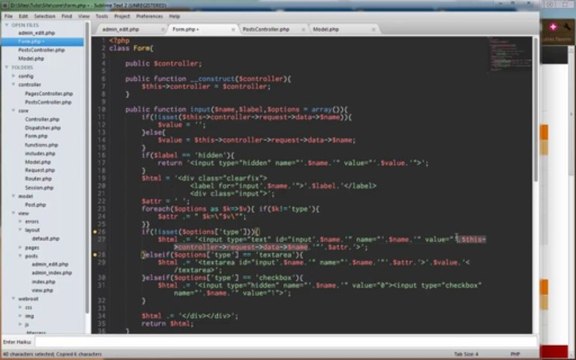
Task: Collapse the controller folder
Action: tap(14, 84)
